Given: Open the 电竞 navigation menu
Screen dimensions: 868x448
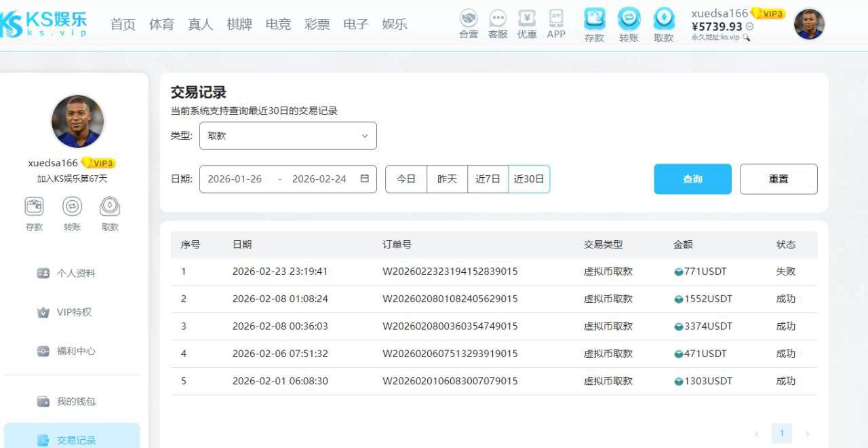Looking at the screenshot, I should (278, 24).
